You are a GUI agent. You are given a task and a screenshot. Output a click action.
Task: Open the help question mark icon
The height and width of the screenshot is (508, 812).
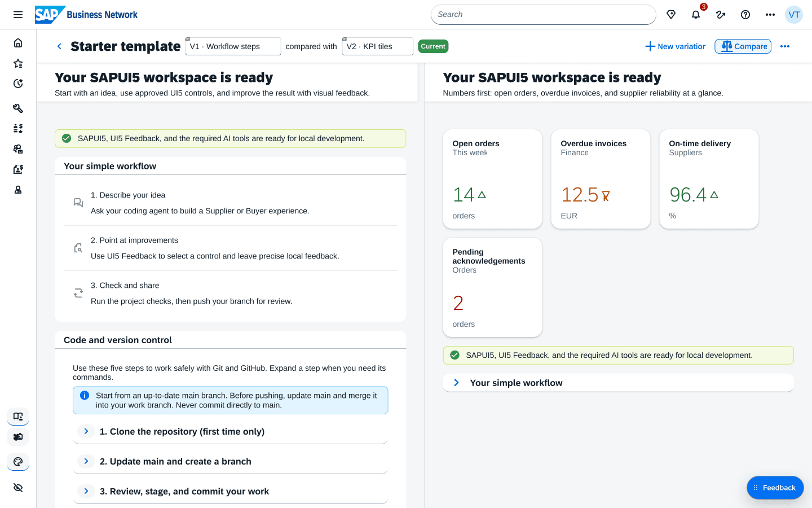745,15
